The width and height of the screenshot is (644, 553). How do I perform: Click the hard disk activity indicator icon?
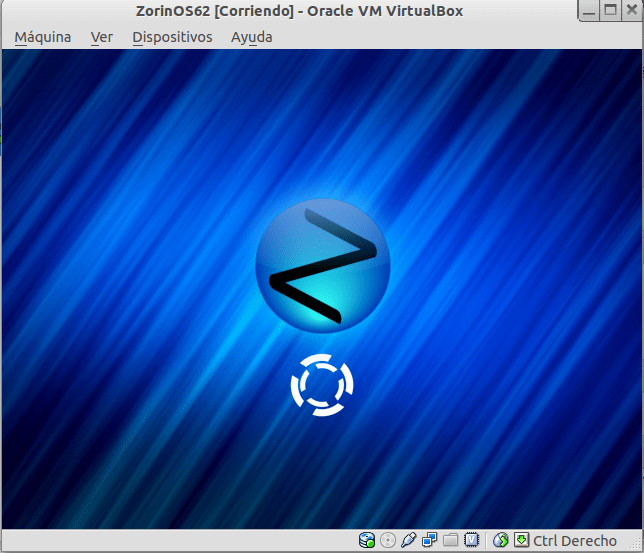[367, 541]
